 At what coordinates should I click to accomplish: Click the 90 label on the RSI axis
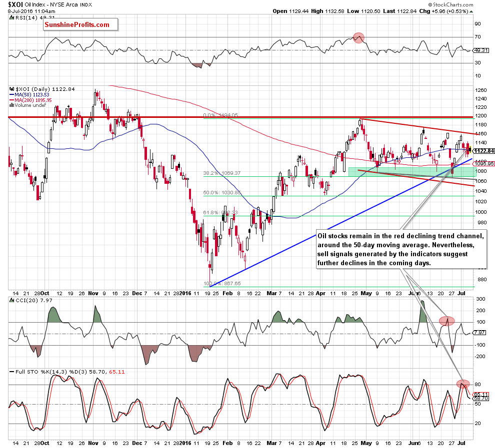477,24
